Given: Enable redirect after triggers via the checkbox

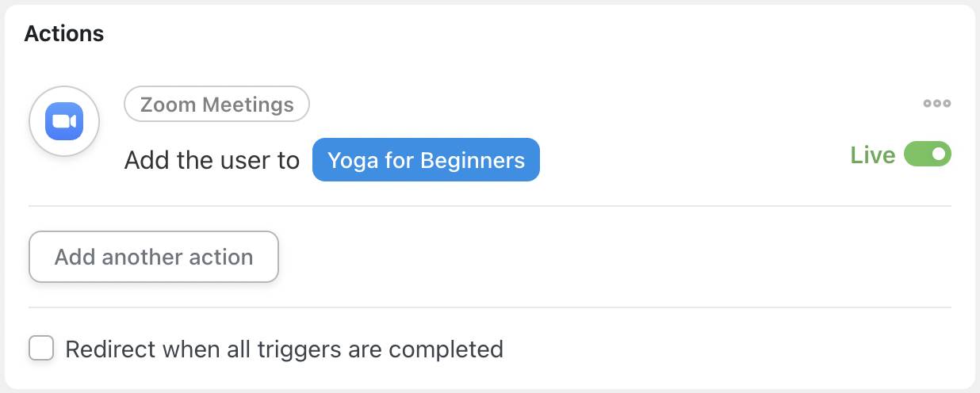Looking at the screenshot, I should tap(41, 348).
